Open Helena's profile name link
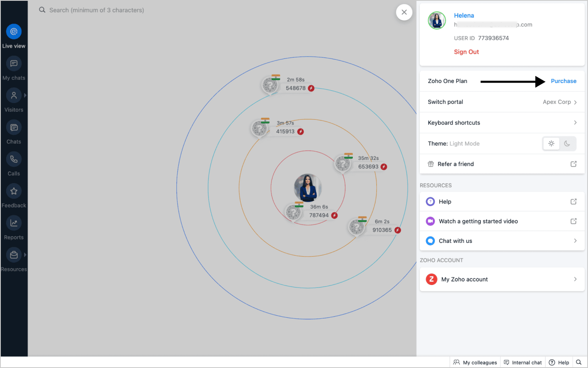Viewport: 588px width, 368px height. [464, 16]
